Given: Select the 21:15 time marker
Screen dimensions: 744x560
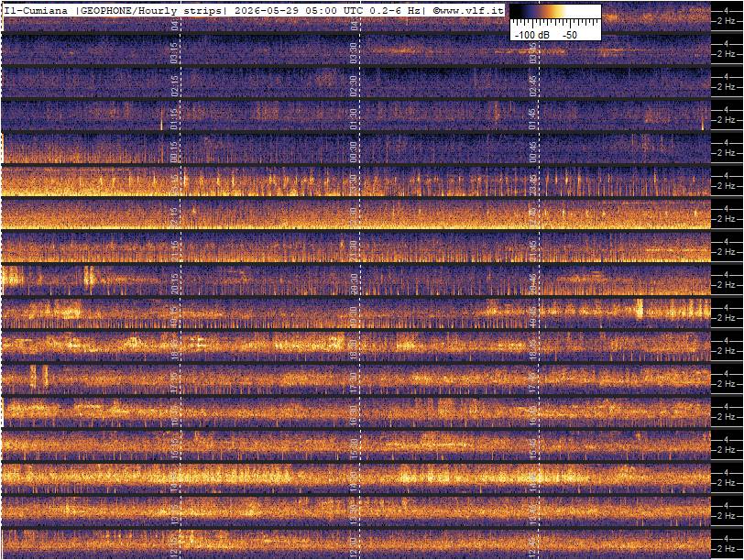Looking at the screenshot, I should (x=174, y=250).
